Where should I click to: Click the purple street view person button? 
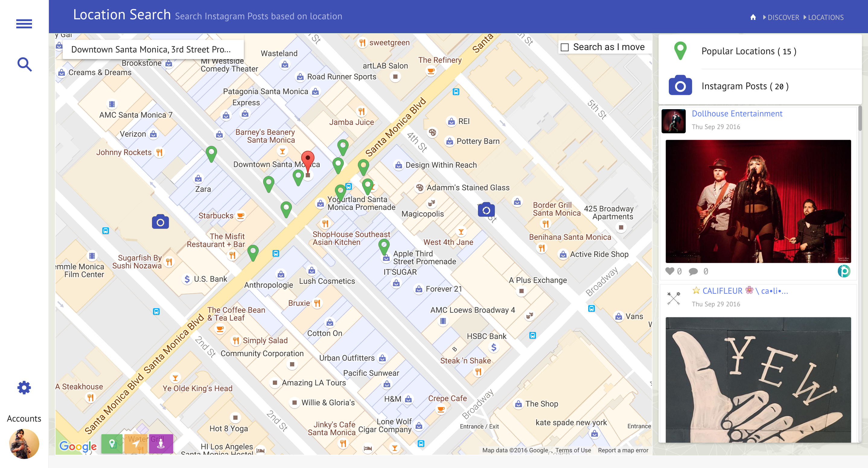click(x=161, y=443)
